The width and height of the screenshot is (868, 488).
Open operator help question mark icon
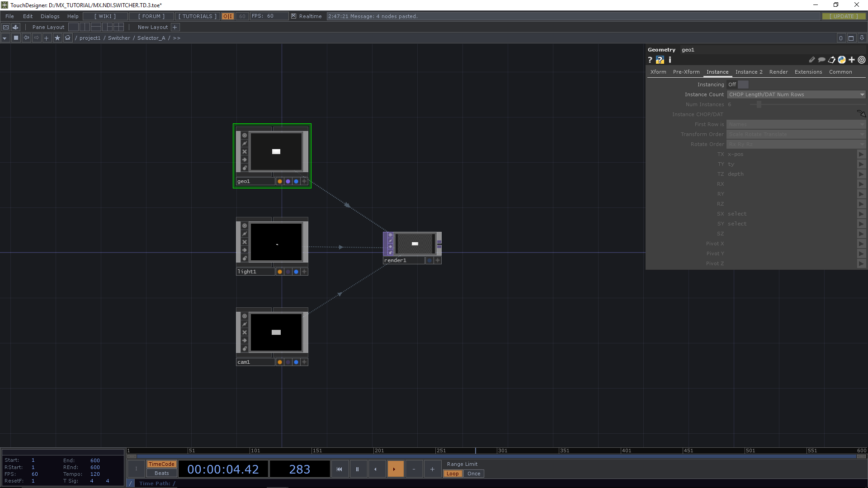650,60
